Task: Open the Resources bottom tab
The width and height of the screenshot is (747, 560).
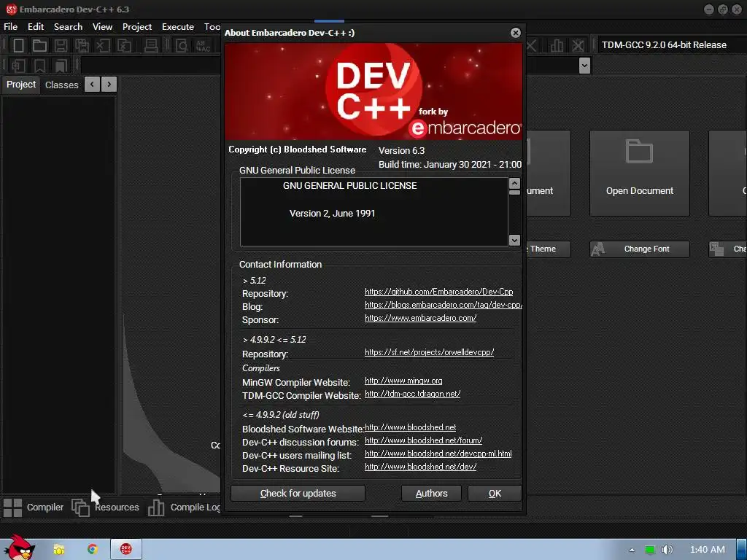Action: (x=105, y=507)
